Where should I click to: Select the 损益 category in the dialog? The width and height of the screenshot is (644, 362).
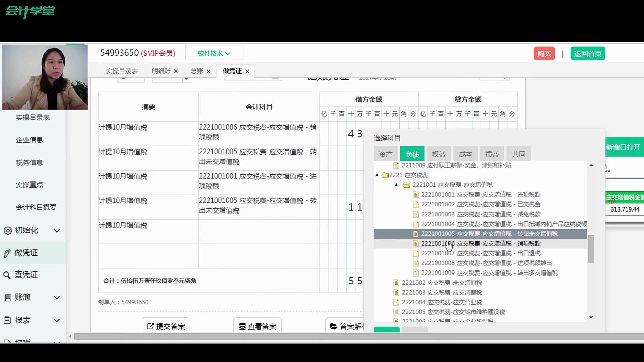point(492,154)
